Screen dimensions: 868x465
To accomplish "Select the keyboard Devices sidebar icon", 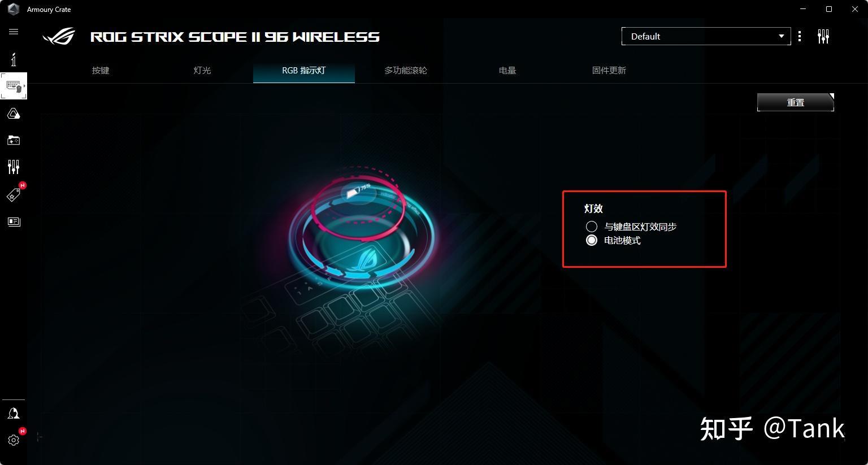I will (x=14, y=86).
